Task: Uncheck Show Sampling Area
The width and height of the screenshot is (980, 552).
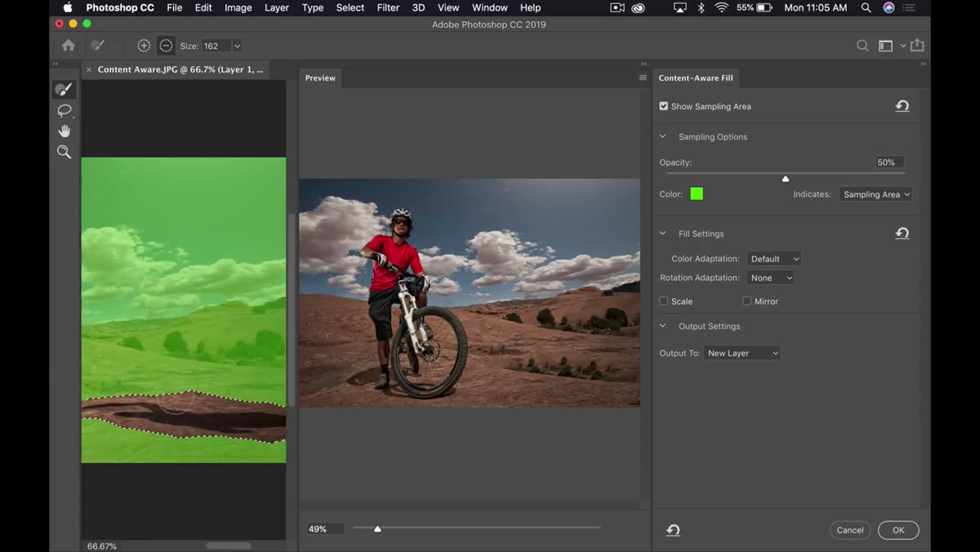Action: 664,106
